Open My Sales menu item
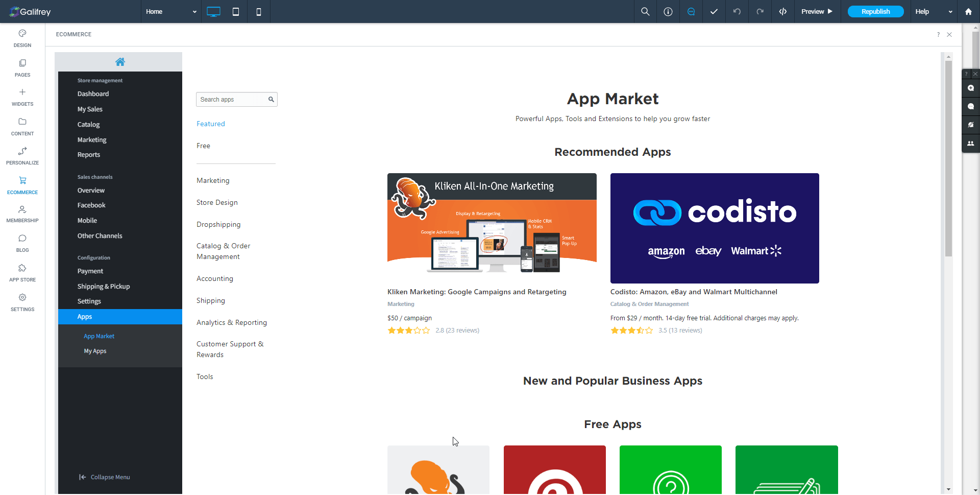Viewport: 980px width, 495px height. pyautogui.click(x=90, y=109)
